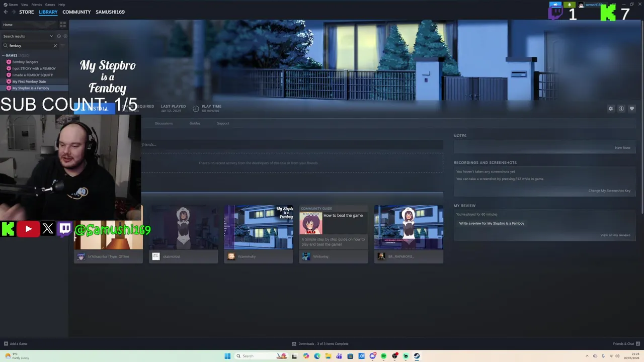Expand Search results collection dropdown
Image resolution: width=644 pixels, height=362 pixels.
pos(28,36)
